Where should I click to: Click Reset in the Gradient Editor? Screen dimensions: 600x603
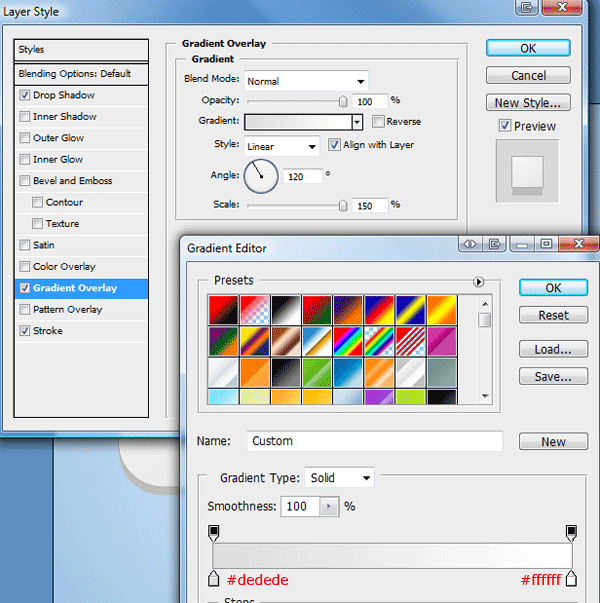(553, 315)
